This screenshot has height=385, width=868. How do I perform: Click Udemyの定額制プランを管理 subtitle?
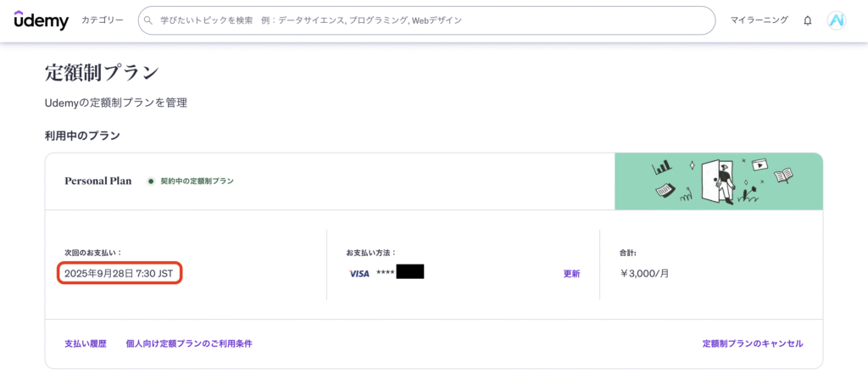pos(115,103)
